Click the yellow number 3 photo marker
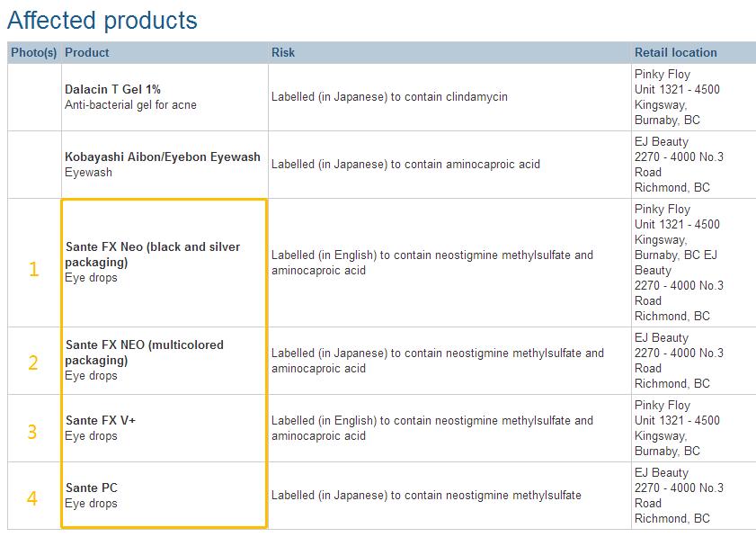This screenshot has height=537, width=756. [32, 432]
